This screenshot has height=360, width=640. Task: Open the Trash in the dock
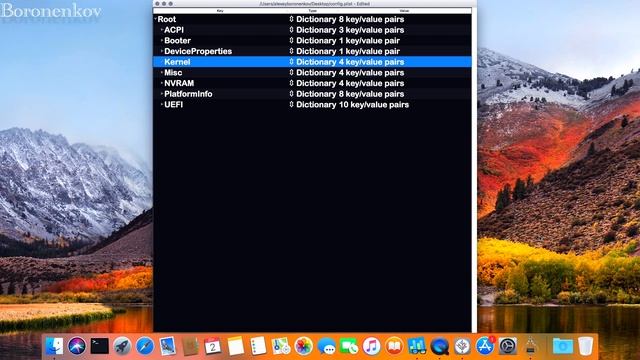click(x=585, y=346)
